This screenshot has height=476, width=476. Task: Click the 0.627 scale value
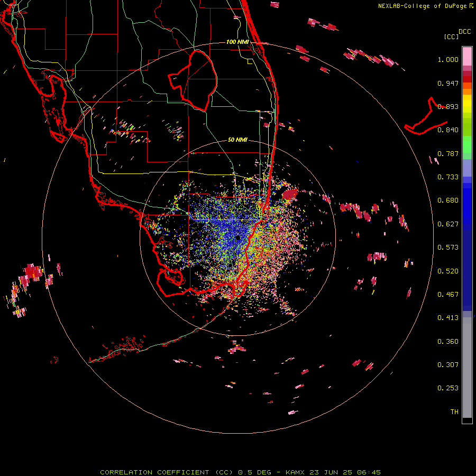point(448,224)
